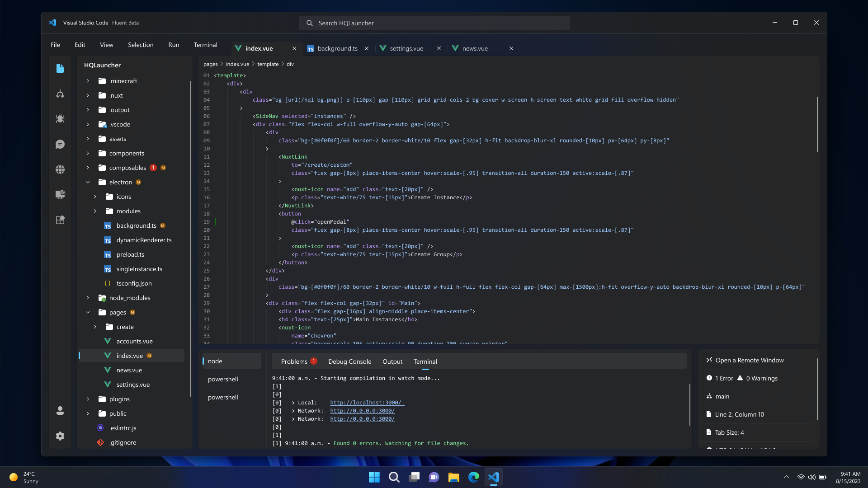The width and height of the screenshot is (868, 488).
Task: Close the index.vue editor tab
Action: click(x=294, y=48)
